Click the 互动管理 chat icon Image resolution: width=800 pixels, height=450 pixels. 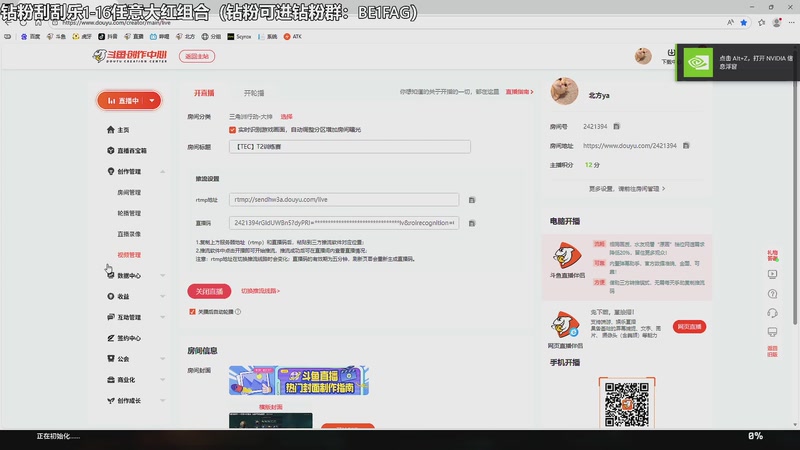111,317
